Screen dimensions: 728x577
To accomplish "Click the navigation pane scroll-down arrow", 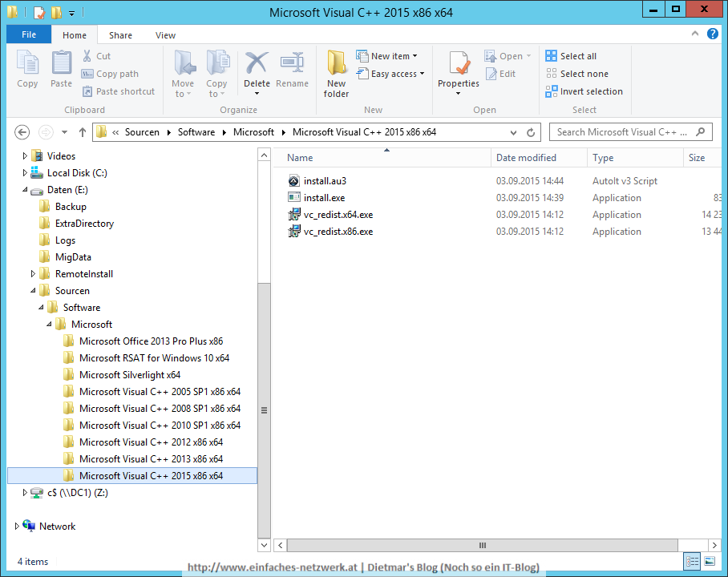I will click(x=264, y=545).
